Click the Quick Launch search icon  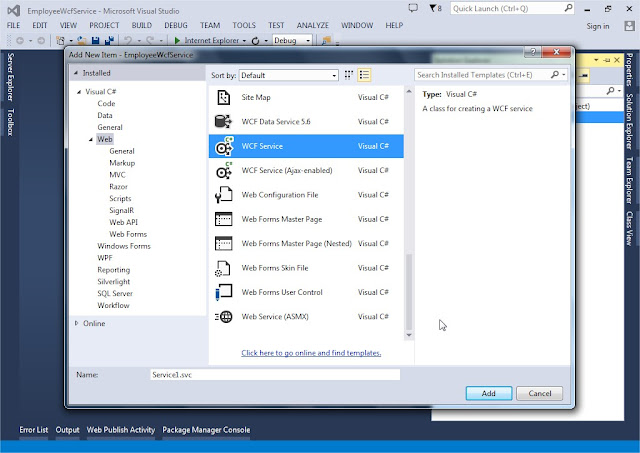pyautogui.click(x=568, y=8)
